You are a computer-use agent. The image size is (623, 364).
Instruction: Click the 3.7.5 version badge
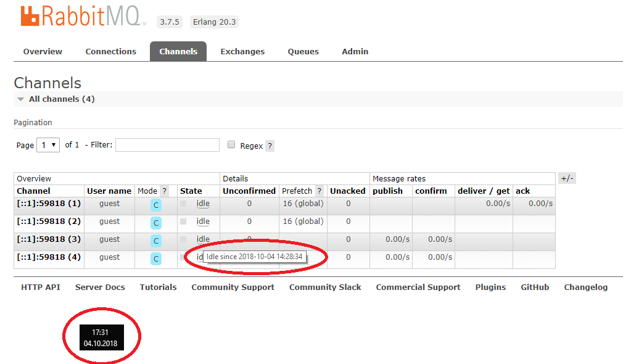pyautogui.click(x=170, y=22)
